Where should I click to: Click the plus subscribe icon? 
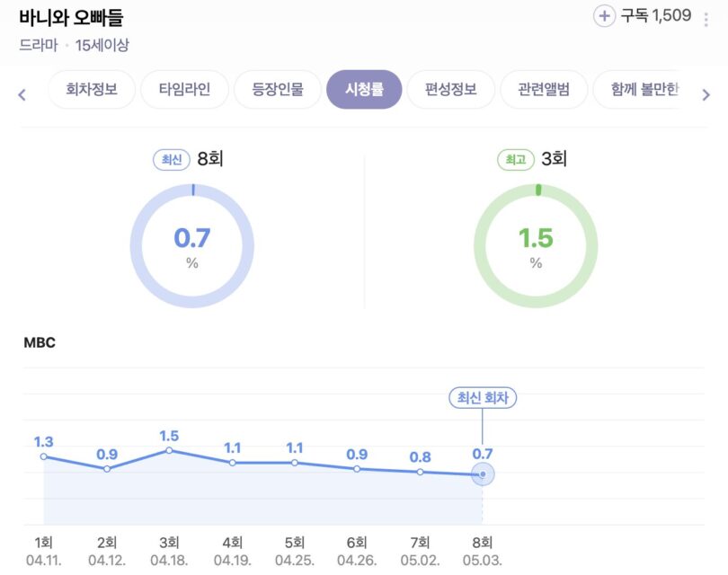coord(605,16)
